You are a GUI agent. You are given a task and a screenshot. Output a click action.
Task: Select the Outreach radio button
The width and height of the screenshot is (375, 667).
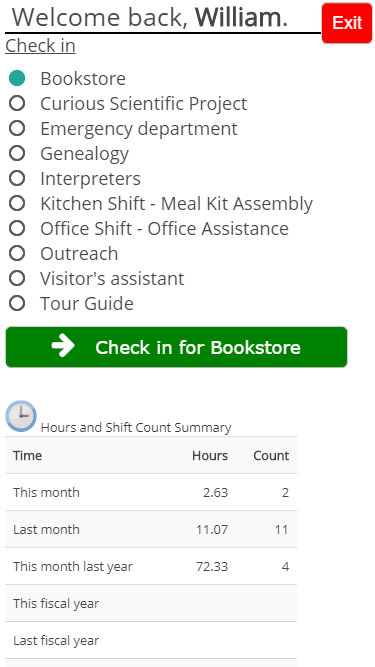point(17,254)
